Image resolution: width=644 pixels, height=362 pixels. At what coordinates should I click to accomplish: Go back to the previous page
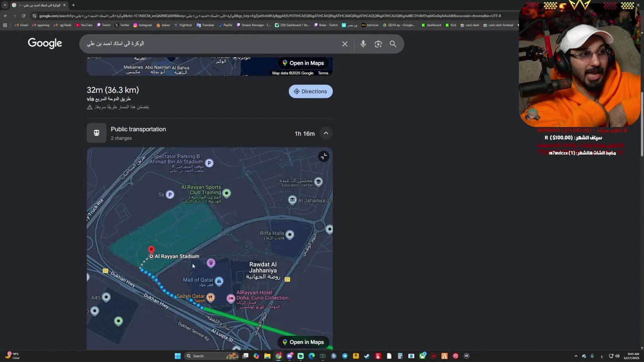pos(6,16)
